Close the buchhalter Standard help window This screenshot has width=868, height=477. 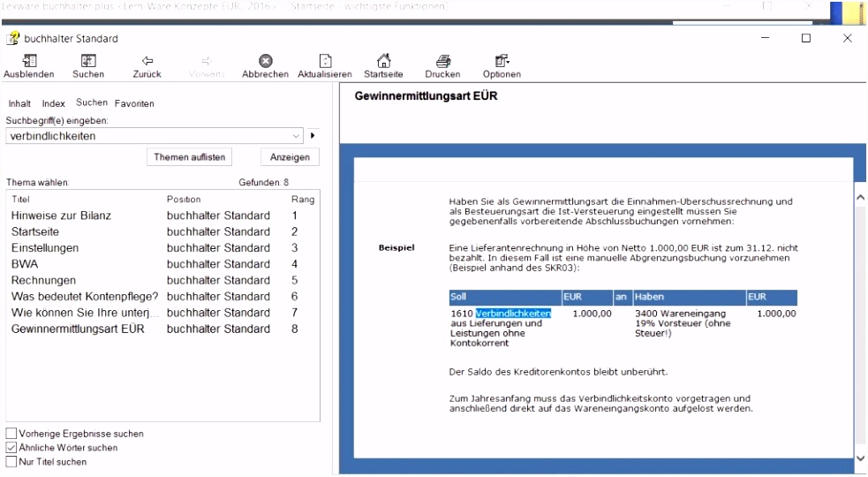tap(848, 38)
